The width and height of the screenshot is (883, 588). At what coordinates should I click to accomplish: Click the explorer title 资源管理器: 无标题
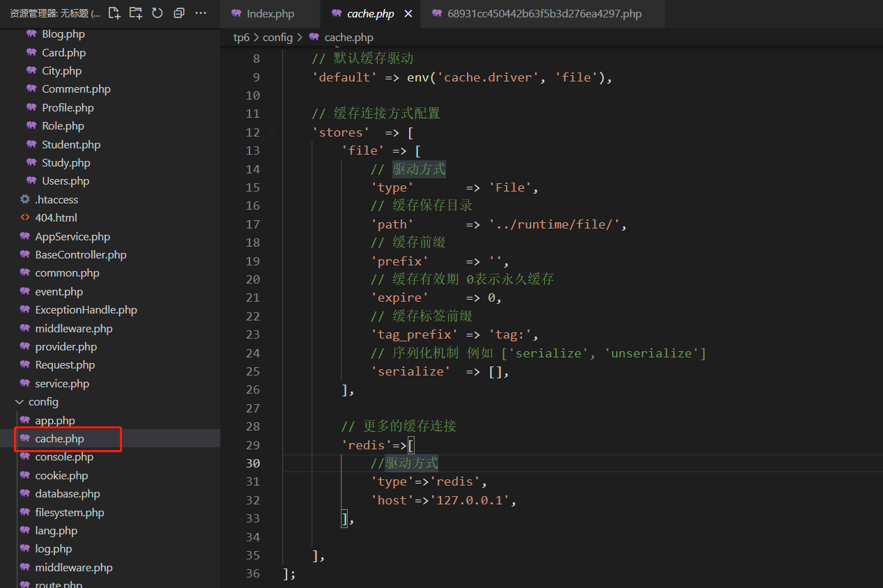coord(54,13)
